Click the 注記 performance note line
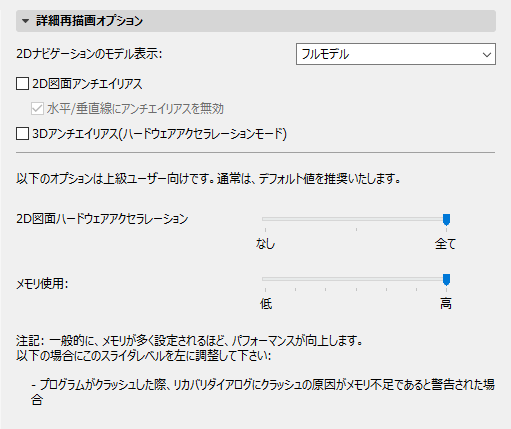 pyautogui.click(x=189, y=341)
